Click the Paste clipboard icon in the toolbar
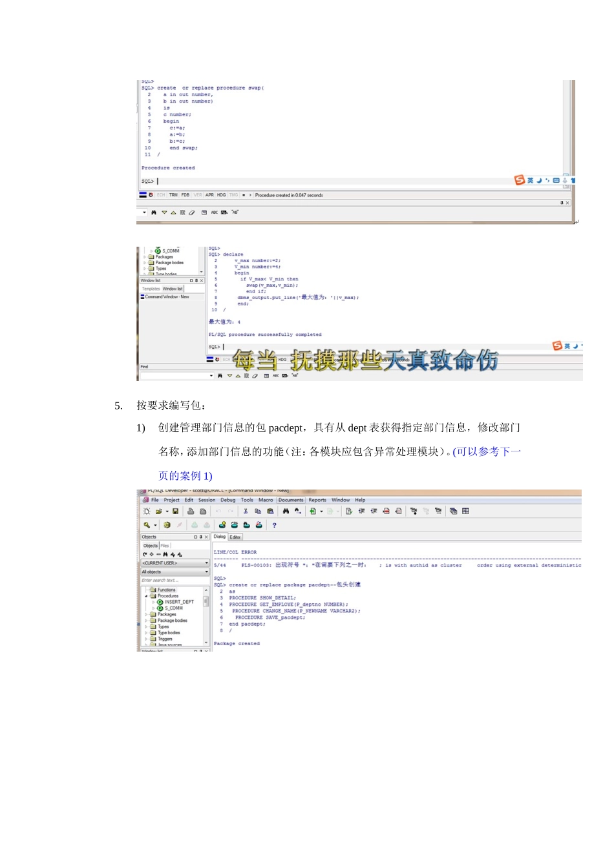 click(x=270, y=511)
